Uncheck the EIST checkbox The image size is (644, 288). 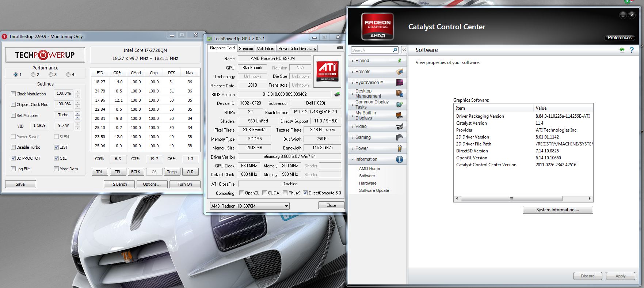pyautogui.click(x=57, y=147)
